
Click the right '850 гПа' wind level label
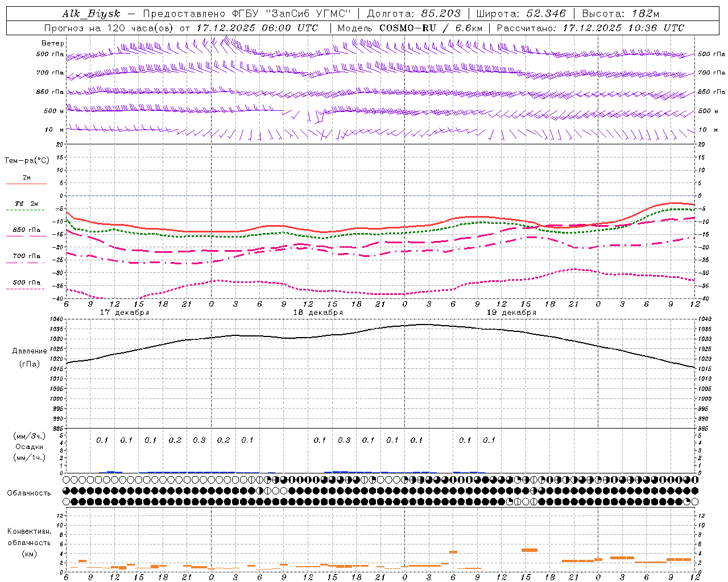click(x=712, y=92)
